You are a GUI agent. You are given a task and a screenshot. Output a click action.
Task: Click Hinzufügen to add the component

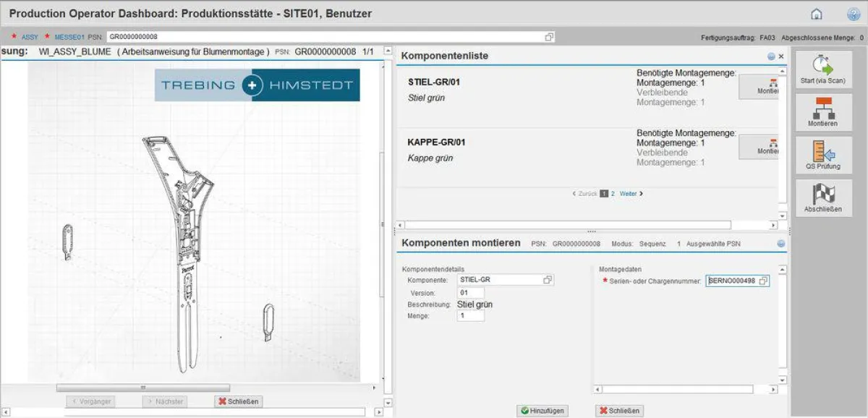[x=542, y=410]
